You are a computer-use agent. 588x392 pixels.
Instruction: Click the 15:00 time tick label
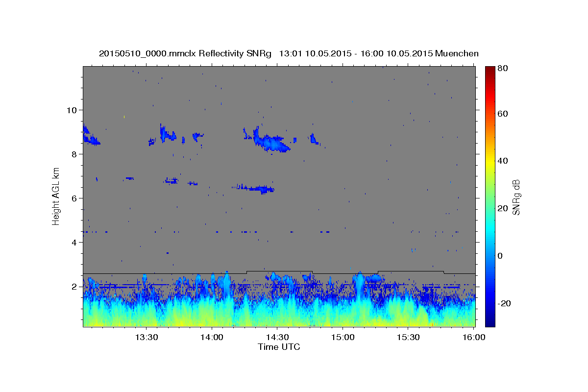(x=343, y=337)
